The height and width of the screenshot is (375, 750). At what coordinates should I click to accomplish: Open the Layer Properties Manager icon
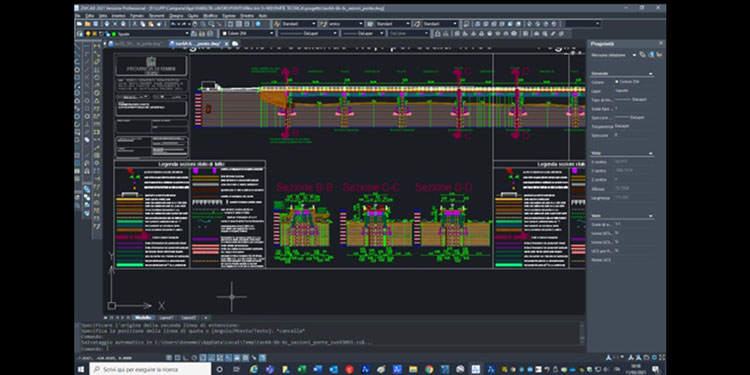point(79,33)
